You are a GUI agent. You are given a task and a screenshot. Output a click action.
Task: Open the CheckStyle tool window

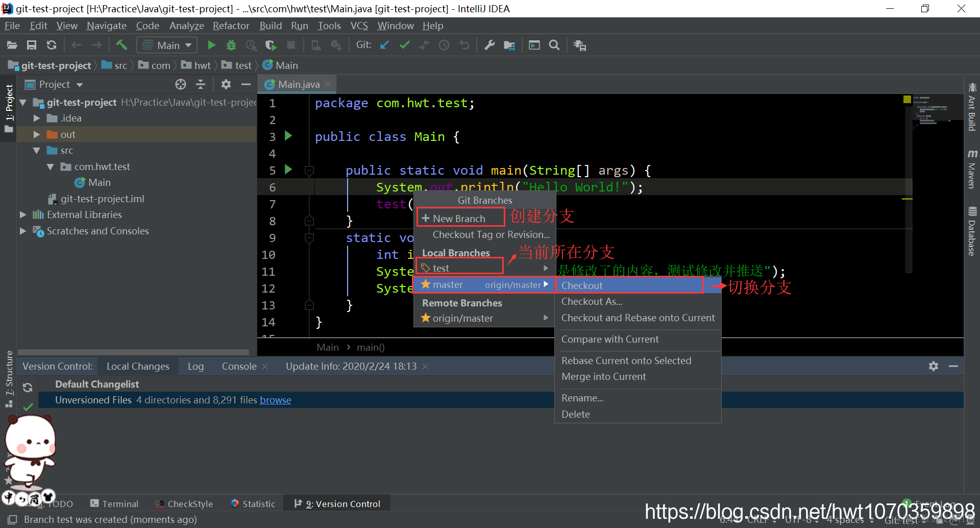[185, 504]
